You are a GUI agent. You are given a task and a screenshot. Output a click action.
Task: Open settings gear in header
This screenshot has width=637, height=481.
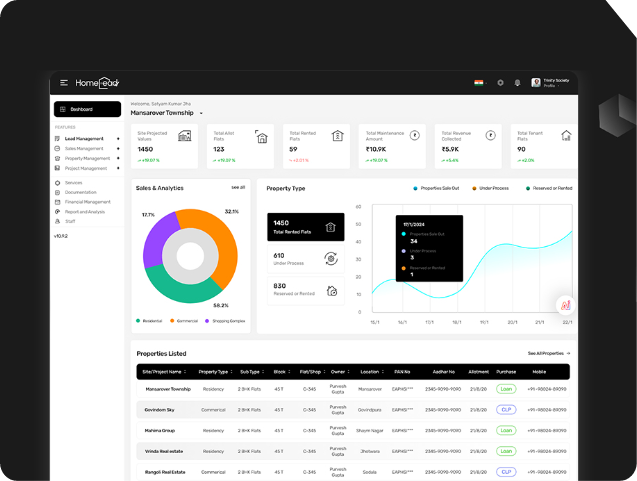(x=500, y=82)
